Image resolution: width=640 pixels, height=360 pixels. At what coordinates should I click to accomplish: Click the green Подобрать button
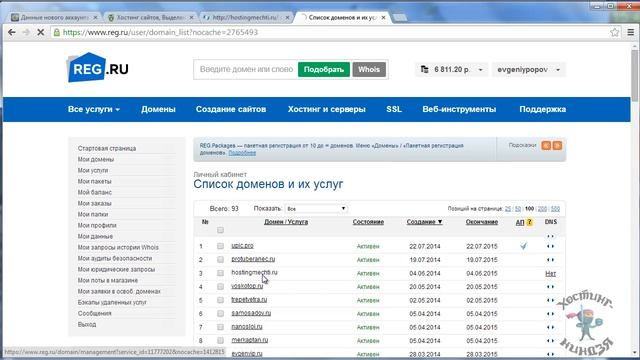pyautogui.click(x=324, y=69)
